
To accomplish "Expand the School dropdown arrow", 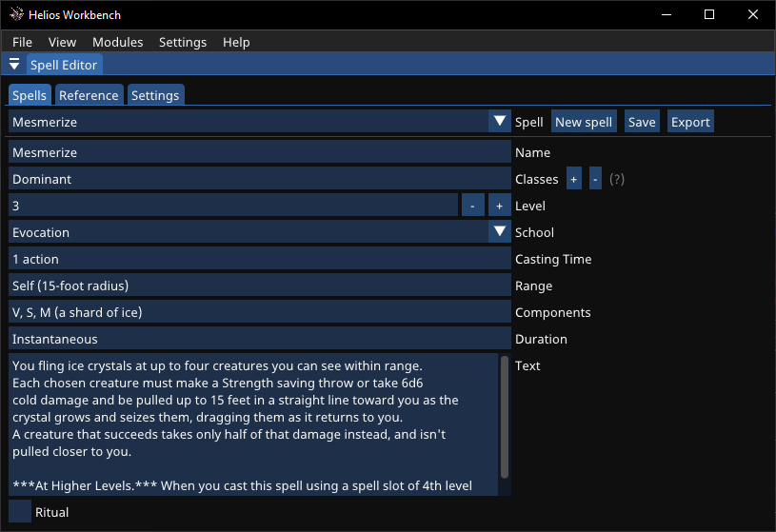I will pos(500,232).
